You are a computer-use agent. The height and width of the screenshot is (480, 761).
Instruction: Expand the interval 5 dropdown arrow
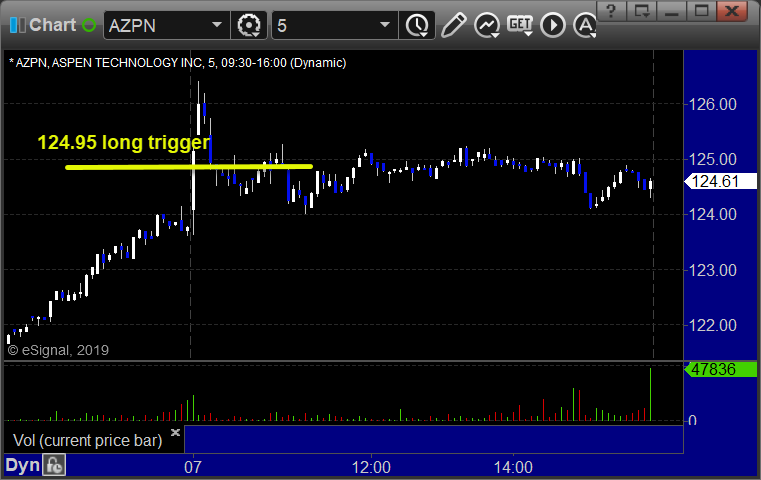(x=384, y=25)
